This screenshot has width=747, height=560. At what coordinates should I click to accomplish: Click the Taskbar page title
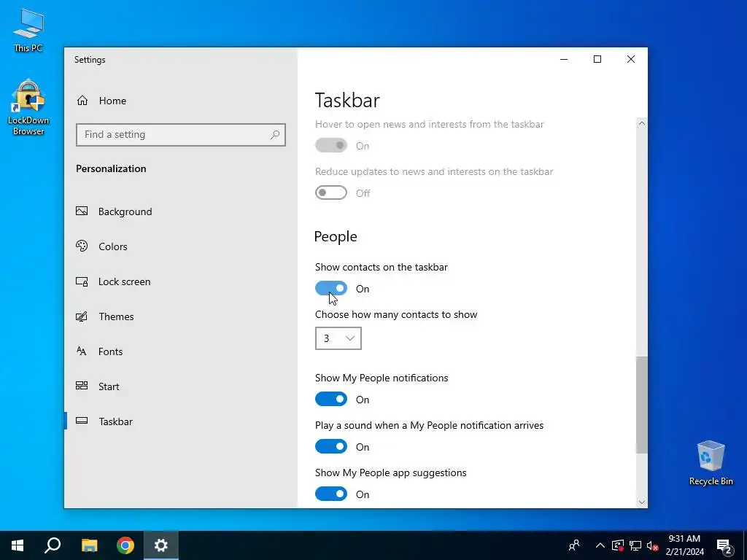[347, 101]
